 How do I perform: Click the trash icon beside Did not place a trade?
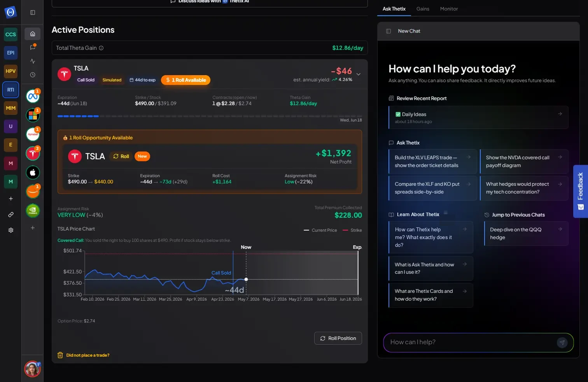coord(60,355)
